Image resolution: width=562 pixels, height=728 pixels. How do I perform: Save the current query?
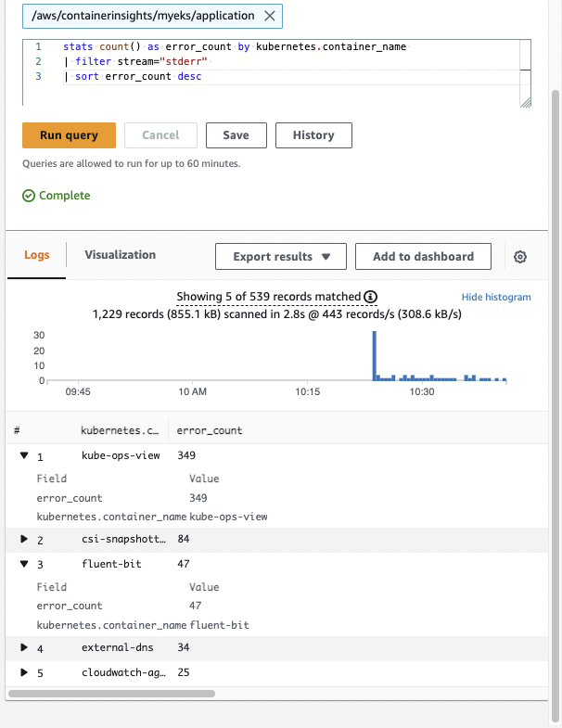pyautogui.click(x=236, y=135)
